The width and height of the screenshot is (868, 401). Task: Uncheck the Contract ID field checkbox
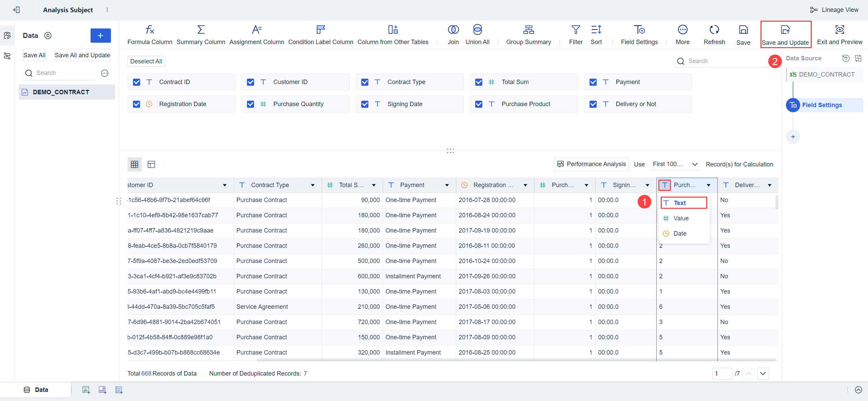click(x=136, y=82)
